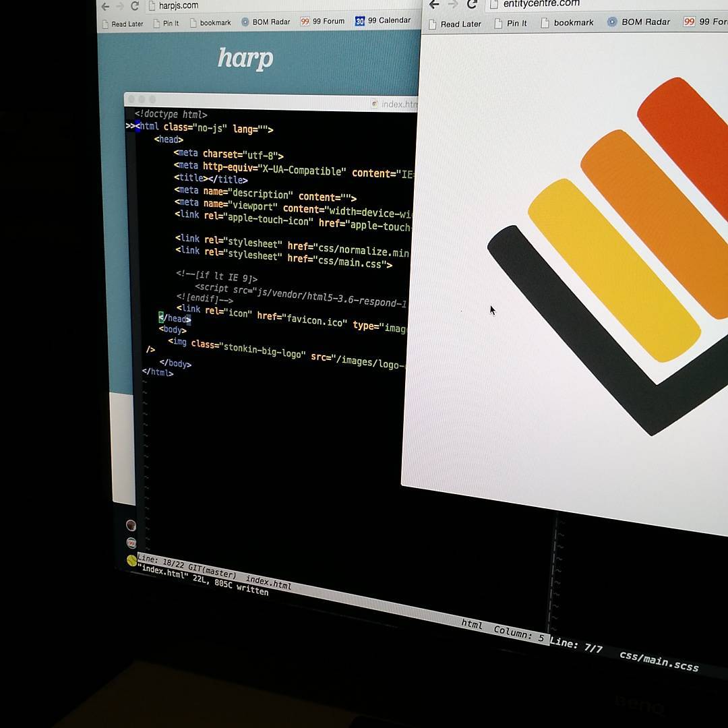Click the Pin It bookmark in the entitycentre window

511,23
